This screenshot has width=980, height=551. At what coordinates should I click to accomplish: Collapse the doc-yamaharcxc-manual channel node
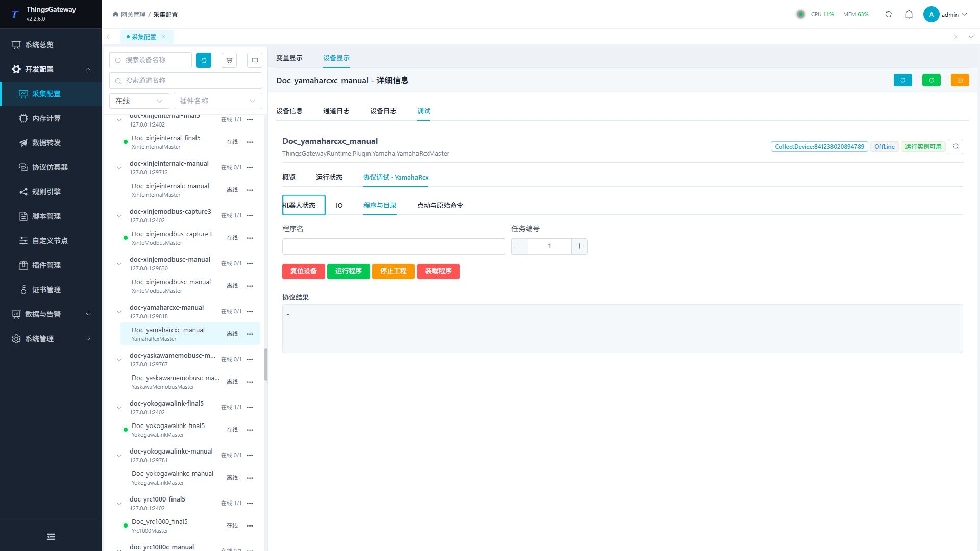(119, 311)
